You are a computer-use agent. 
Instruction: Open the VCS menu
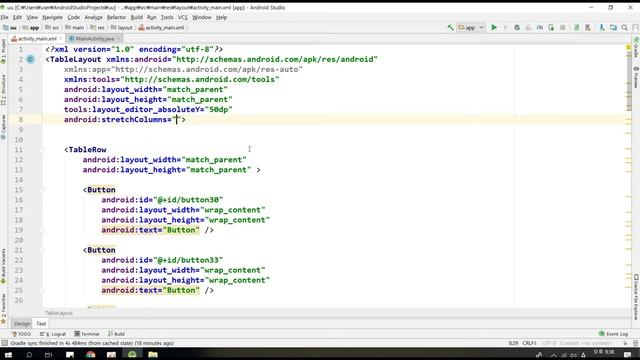point(182,18)
